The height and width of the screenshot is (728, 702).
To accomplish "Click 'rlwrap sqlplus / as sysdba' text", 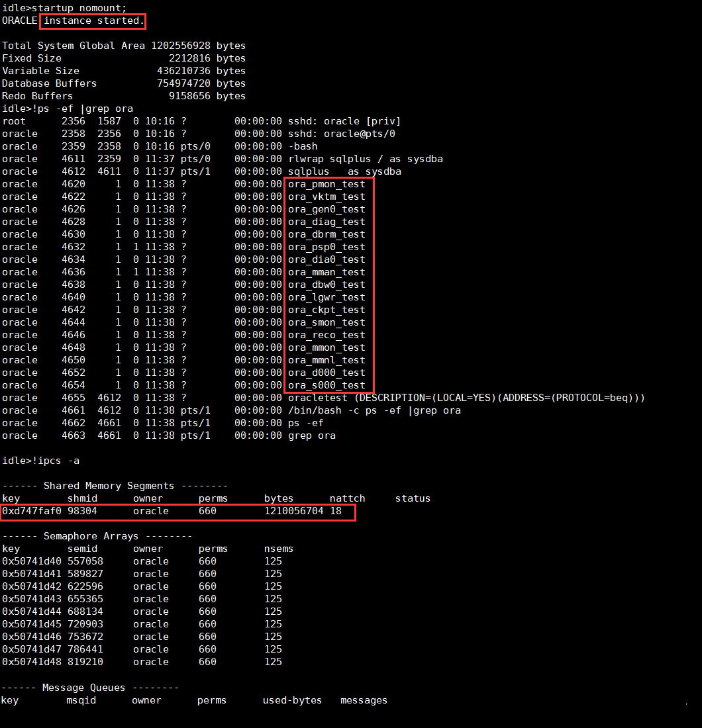I will click(x=365, y=159).
